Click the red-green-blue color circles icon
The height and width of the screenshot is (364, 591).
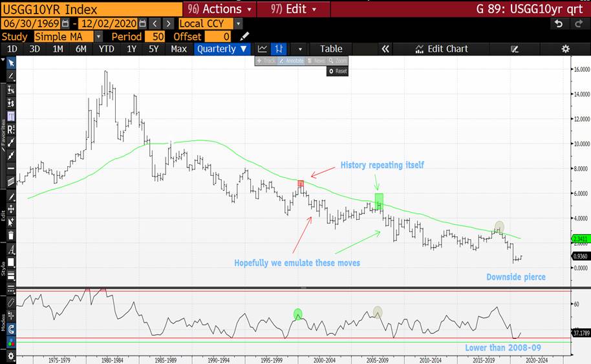click(11, 343)
